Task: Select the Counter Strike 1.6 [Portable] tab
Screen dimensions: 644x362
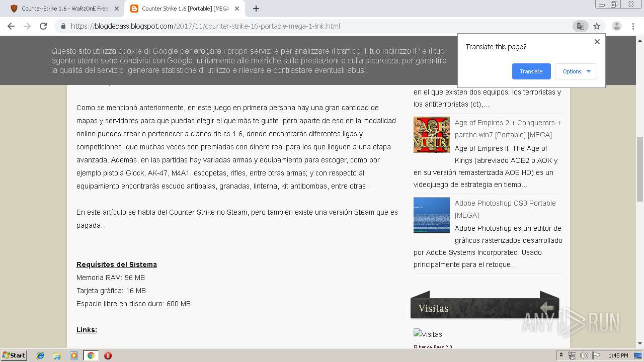Action: pos(185,9)
